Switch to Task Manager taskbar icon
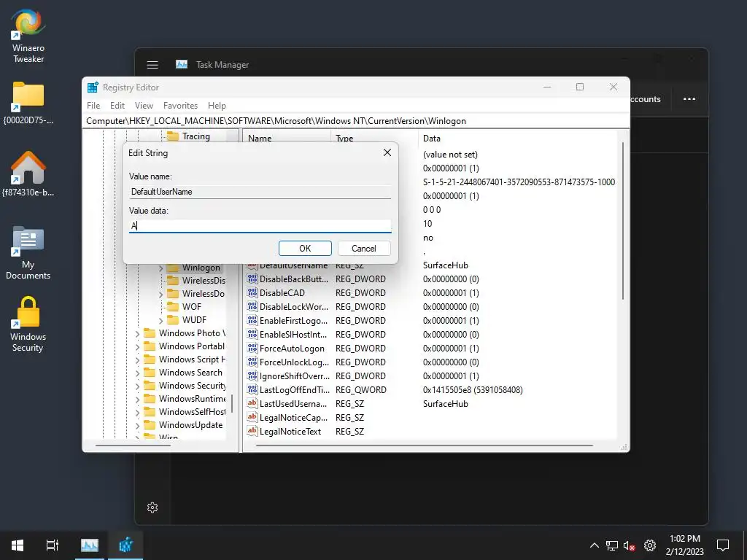 tap(90, 545)
